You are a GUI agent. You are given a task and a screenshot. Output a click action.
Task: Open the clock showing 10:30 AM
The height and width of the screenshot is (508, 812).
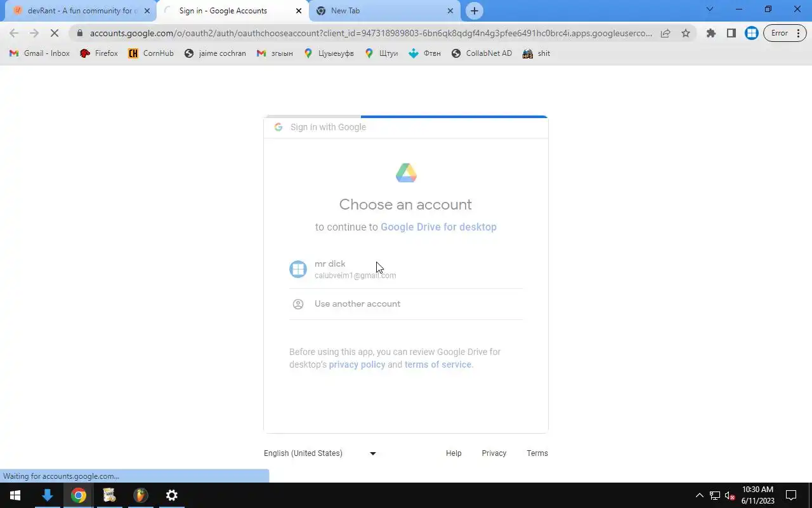click(x=757, y=495)
